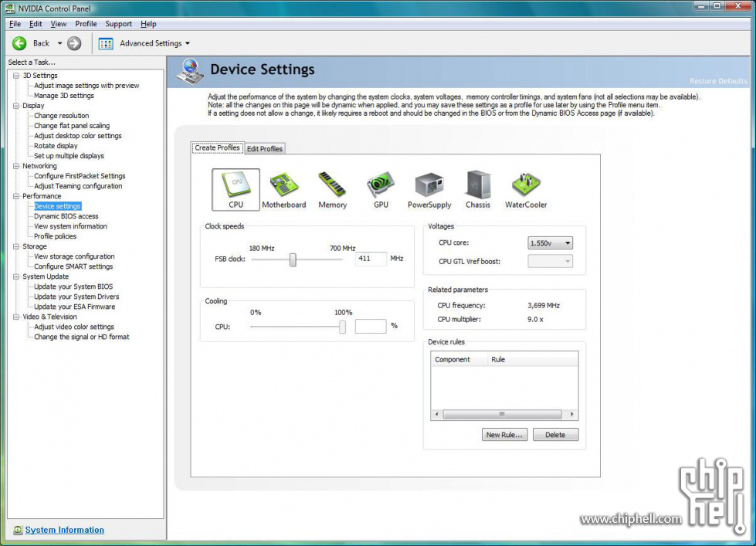This screenshot has width=756, height=546.
Task: Open the Profile menu
Action: pyautogui.click(x=86, y=24)
